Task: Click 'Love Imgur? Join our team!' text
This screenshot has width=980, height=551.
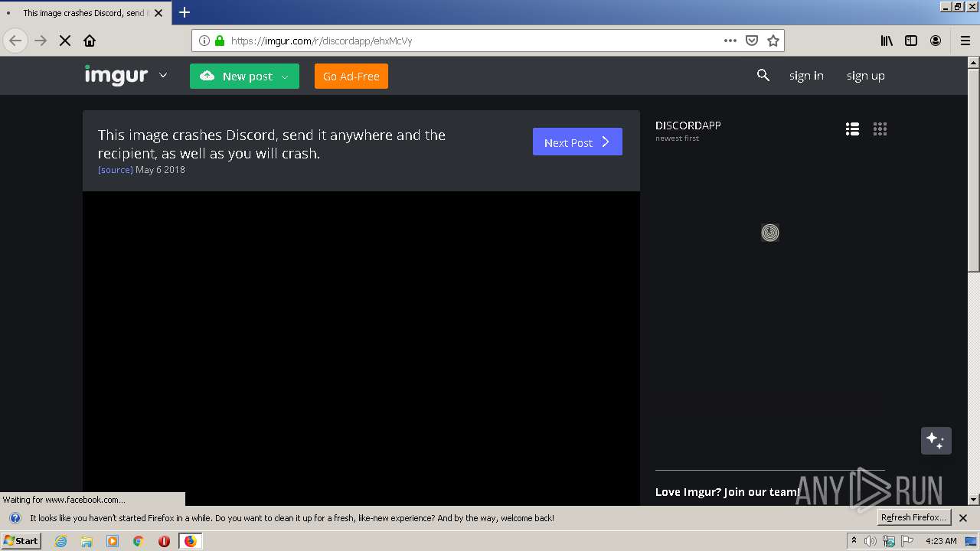Action: [x=727, y=492]
